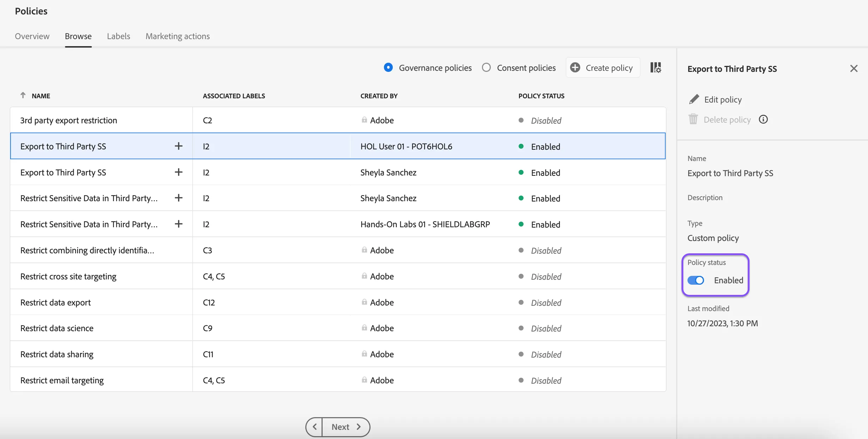Go to previous page with left chevron
Screen dimensions: 868x439
(x=314, y=427)
